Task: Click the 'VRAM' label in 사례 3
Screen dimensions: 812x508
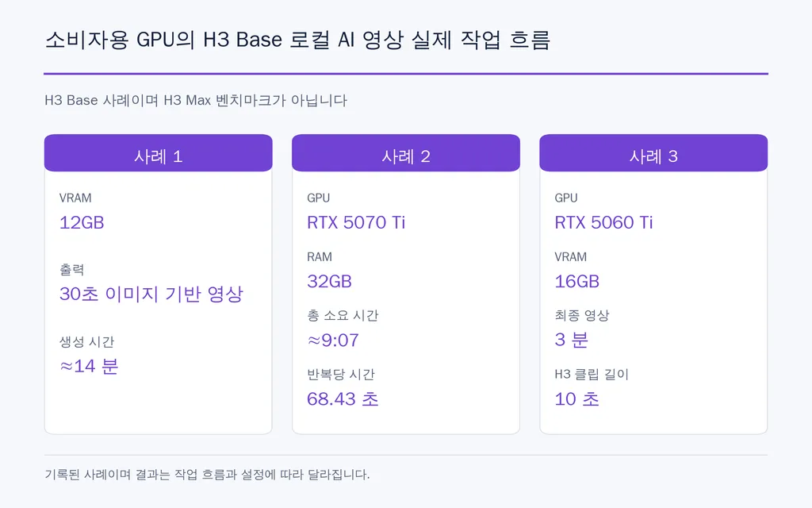Action: pyautogui.click(x=570, y=257)
